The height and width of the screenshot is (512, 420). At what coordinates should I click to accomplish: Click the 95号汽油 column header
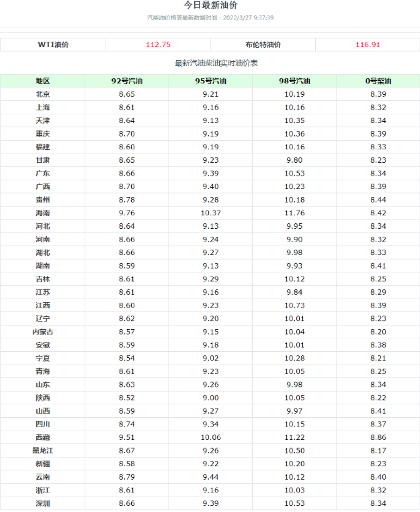(210, 81)
